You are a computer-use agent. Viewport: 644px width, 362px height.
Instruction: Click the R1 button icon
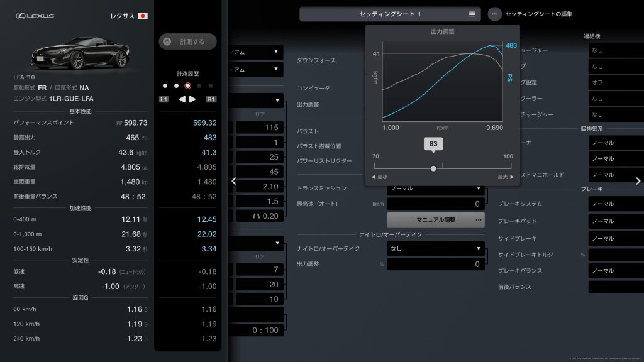pyautogui.click(x=211, y=99)
